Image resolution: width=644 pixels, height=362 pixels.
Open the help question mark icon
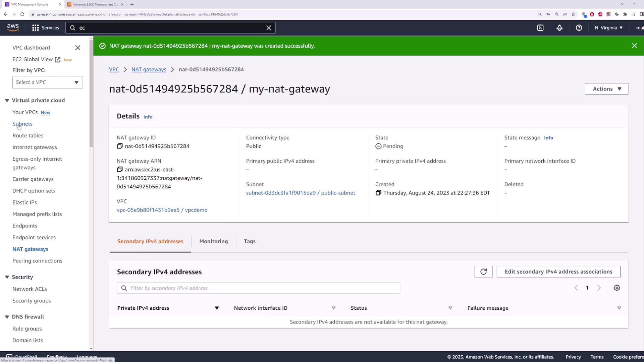click(579, 28)
